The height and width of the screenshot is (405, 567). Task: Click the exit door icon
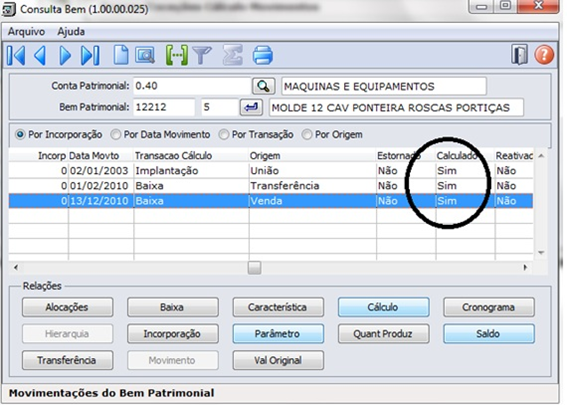pyautogui.click(x=520, y=55)
